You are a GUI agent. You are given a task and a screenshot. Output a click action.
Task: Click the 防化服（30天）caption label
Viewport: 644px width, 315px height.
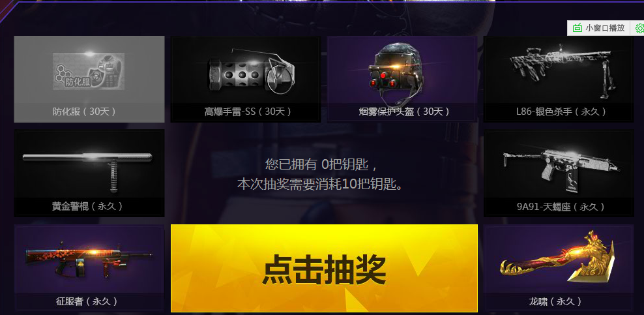coord(84,112)
